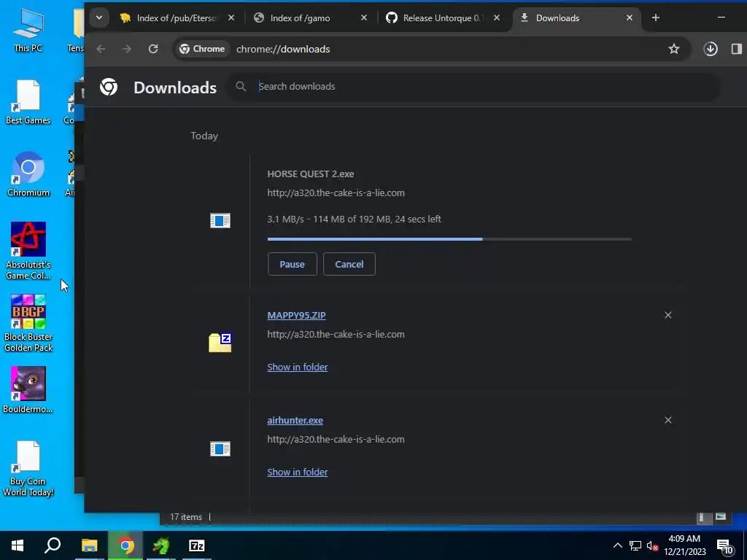
Task: Open the Windows Start menu
Action: [18, 545]
